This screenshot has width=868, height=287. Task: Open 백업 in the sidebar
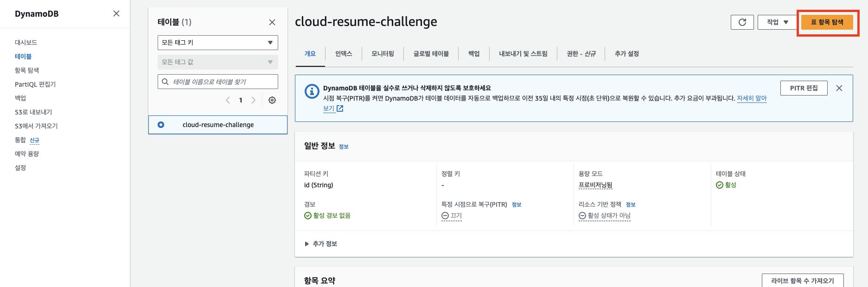20,98
